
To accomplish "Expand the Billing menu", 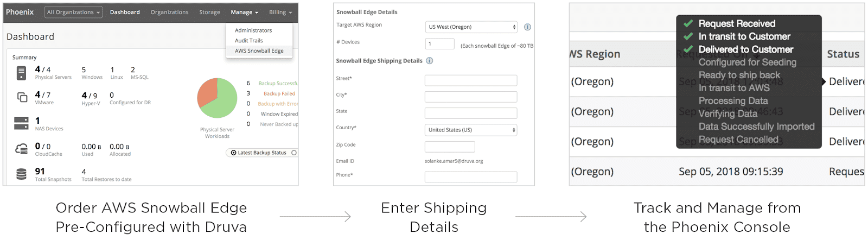I will 280,12.
